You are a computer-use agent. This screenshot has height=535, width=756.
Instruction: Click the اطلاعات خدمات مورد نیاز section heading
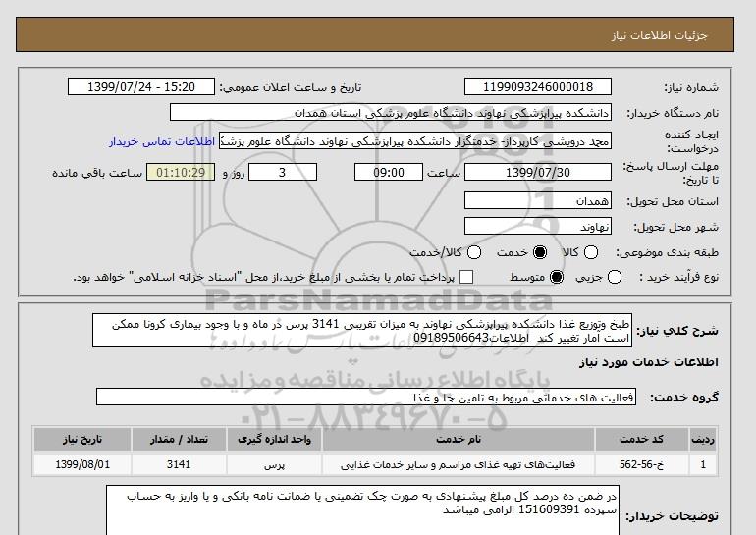point(648,362)
